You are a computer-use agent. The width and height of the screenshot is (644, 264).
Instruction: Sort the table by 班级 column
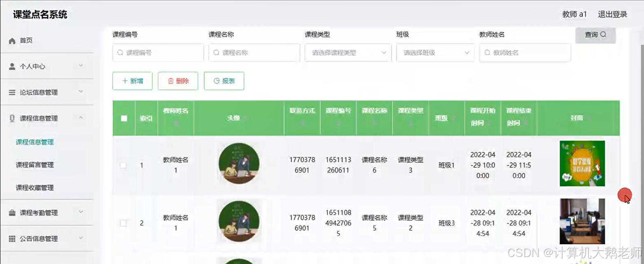(x=453, y=118)
